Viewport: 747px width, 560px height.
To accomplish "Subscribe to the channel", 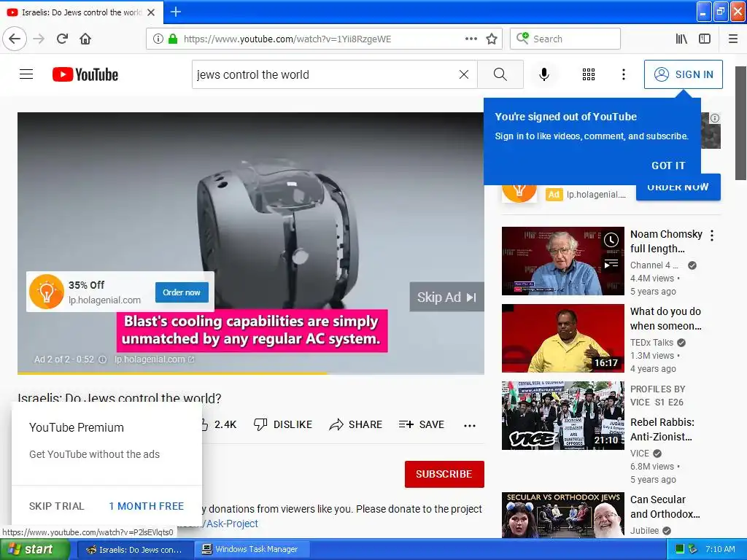I will pyautogui.click(x=444, y=474).
